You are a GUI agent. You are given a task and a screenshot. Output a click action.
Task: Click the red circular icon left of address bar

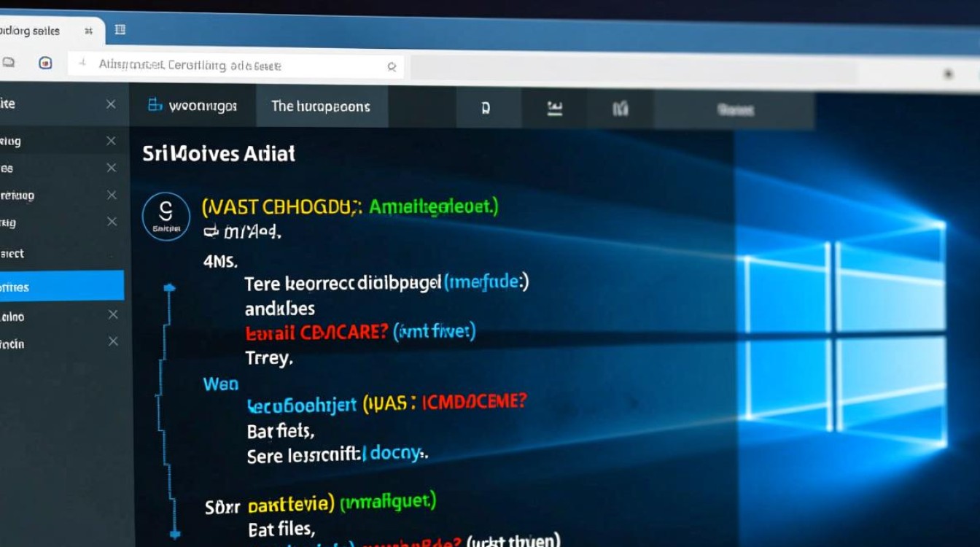(x=45, y=63)
